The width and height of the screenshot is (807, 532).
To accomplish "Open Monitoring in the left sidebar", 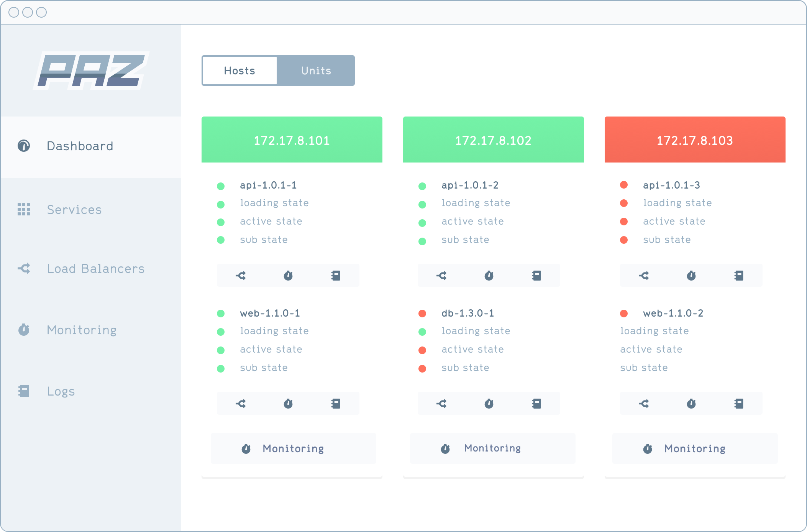I will tap(81, 330).
